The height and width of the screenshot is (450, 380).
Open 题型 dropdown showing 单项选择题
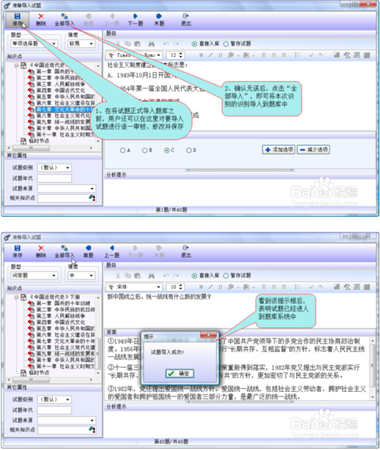(x=34, y=44)
